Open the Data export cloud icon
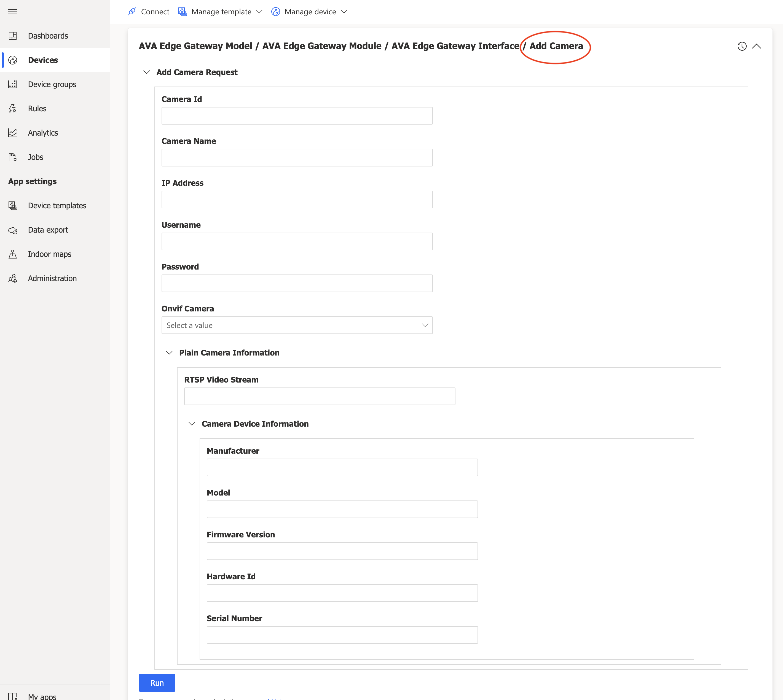This screenshot has width=783, height=700. 13,230
